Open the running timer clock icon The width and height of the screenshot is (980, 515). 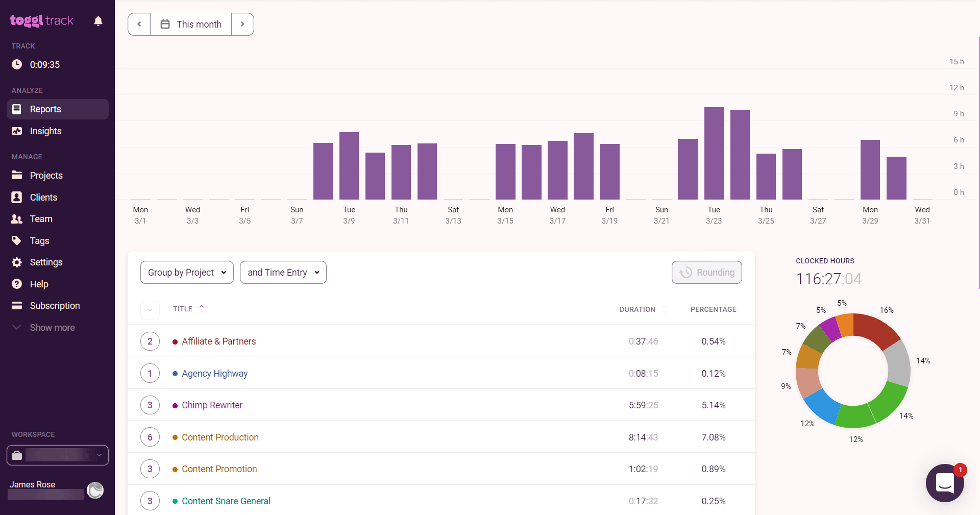pyautogui.click(x=17, y=64)
